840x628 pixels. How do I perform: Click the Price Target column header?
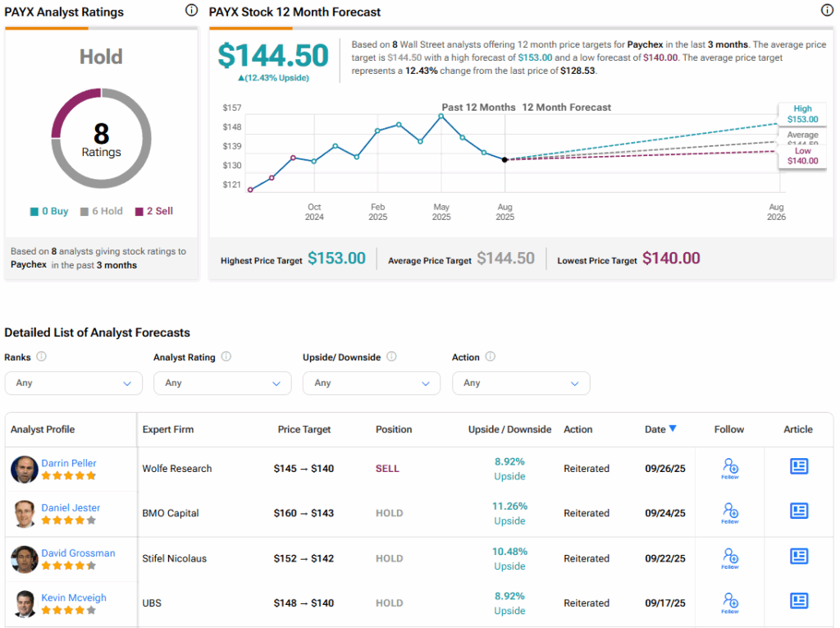click(304, 429)
